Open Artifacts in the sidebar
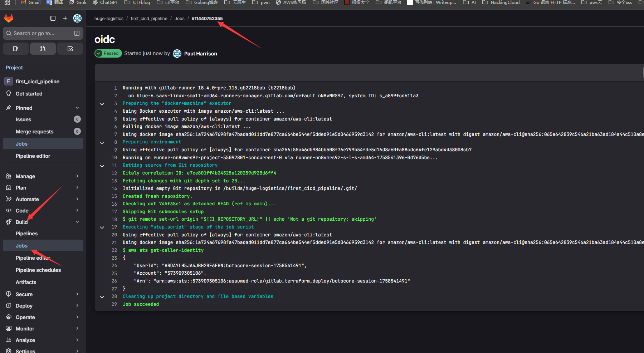644x353 pixels. click(x=26, y=282)
